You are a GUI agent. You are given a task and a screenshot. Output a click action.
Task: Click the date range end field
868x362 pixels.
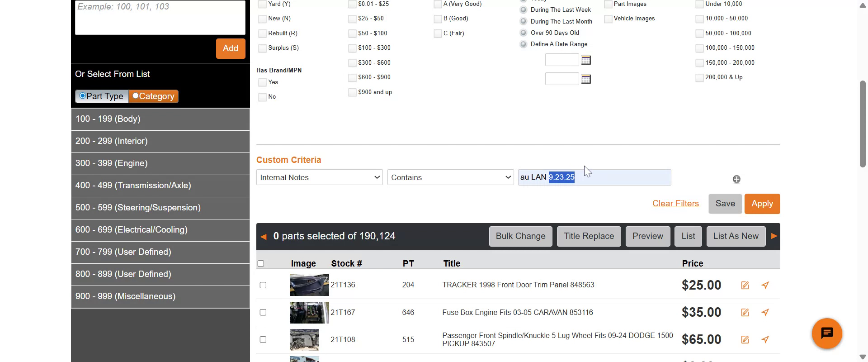[562, 79]
